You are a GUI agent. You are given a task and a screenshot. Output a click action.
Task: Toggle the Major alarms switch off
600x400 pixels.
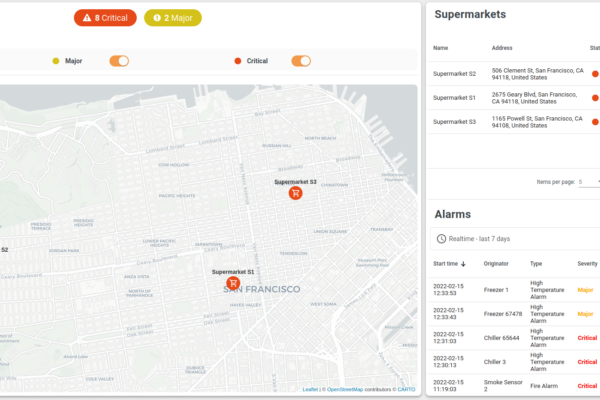(x=119, y=61)
